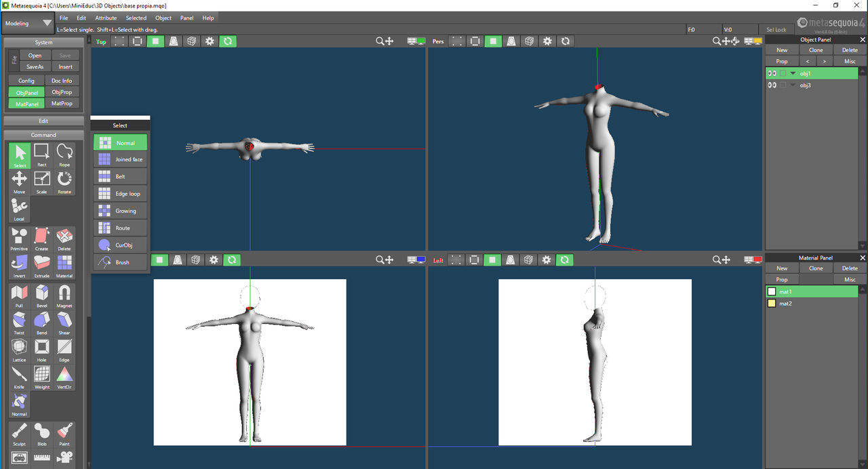Toggle ObjPanel display button
This screenshot has width=868, height=469.
click(26, 92)
